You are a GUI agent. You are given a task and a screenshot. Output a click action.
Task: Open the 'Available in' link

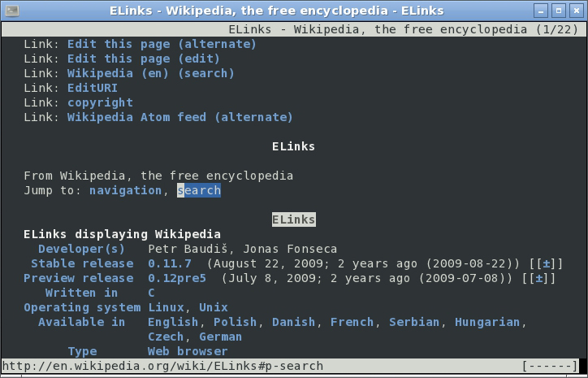[x=81, y=323]
